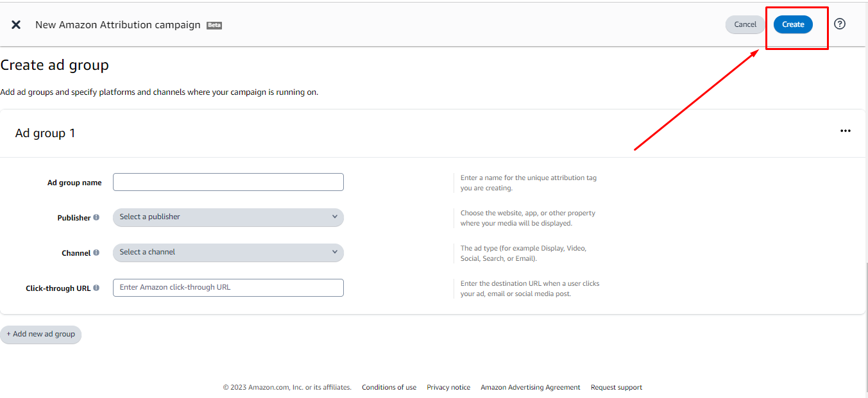This screenshot has height=398, width=868.
Task: Open Amazon Advertising Agreement link
Action: click(531, 387)
